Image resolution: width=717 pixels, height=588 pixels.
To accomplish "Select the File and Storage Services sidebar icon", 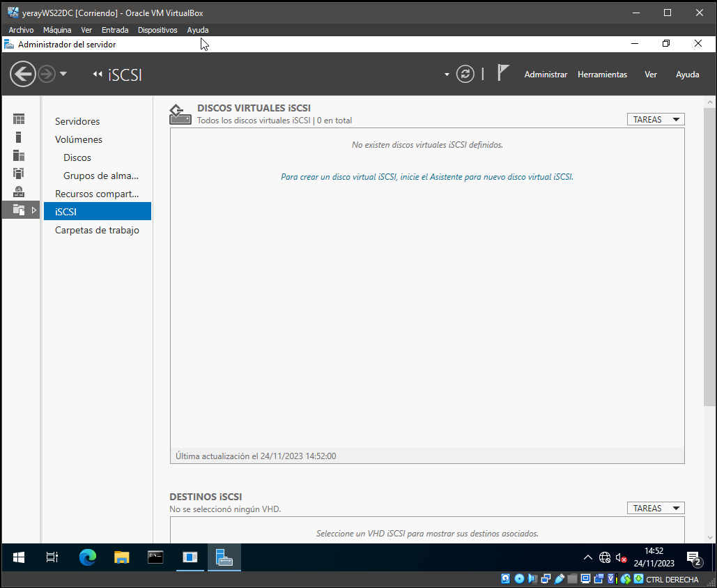I will pos(19,210).
